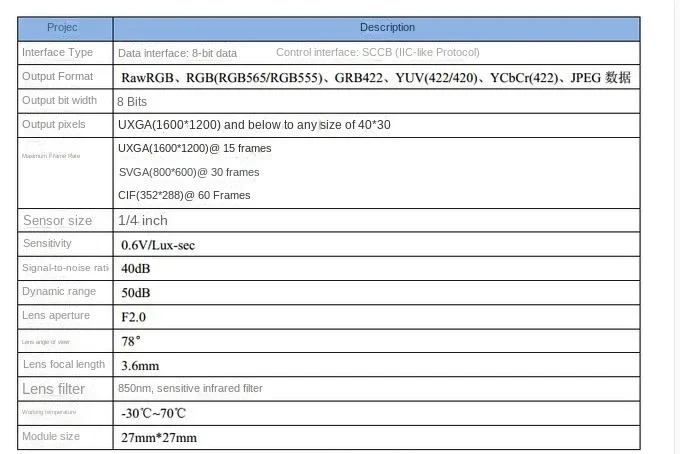Select the 'Output Format' row label

coord(57,76)
